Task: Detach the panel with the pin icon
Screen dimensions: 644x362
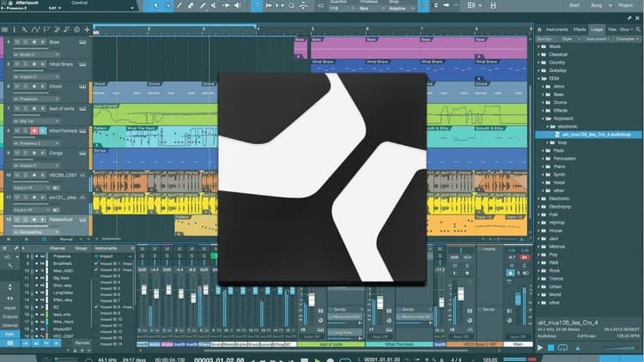Action: click(x=629, y=18)
